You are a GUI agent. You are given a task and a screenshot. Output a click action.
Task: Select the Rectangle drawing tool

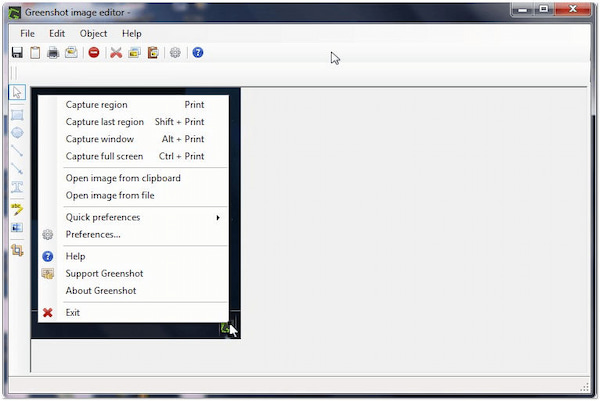(17, 114)
